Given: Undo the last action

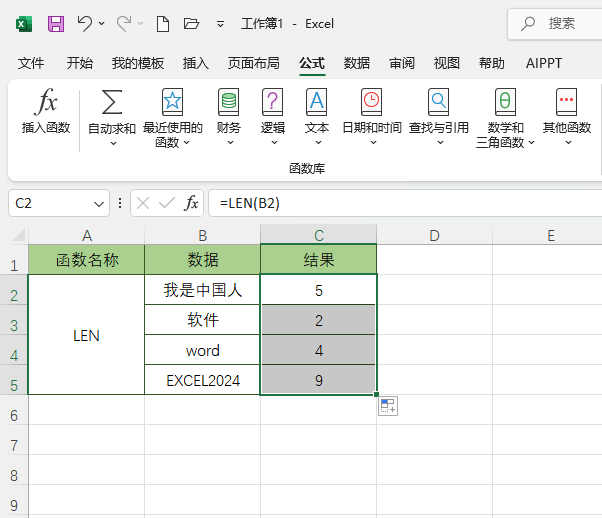Looking at the screenshot, I should coord(85,24).
